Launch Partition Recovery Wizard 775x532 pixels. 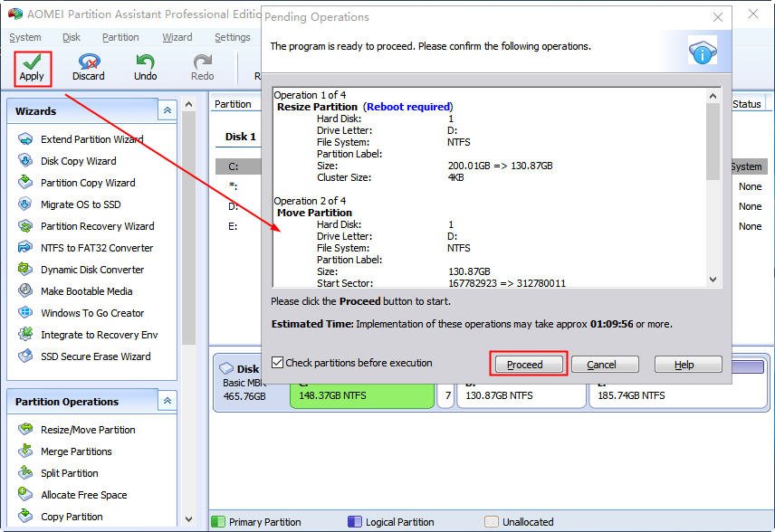(x=86, y=226)
